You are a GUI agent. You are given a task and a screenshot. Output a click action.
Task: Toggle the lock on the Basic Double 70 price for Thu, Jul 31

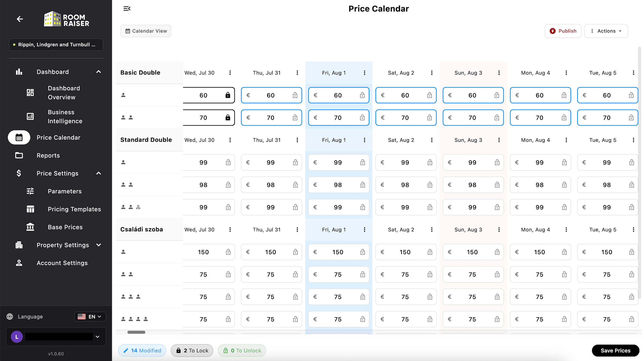tap(295, 118)
